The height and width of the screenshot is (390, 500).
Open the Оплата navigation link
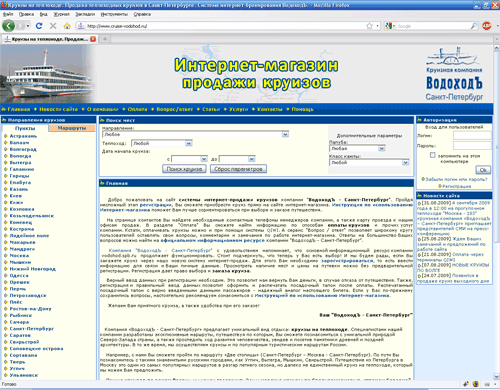[x=137, y=109]
